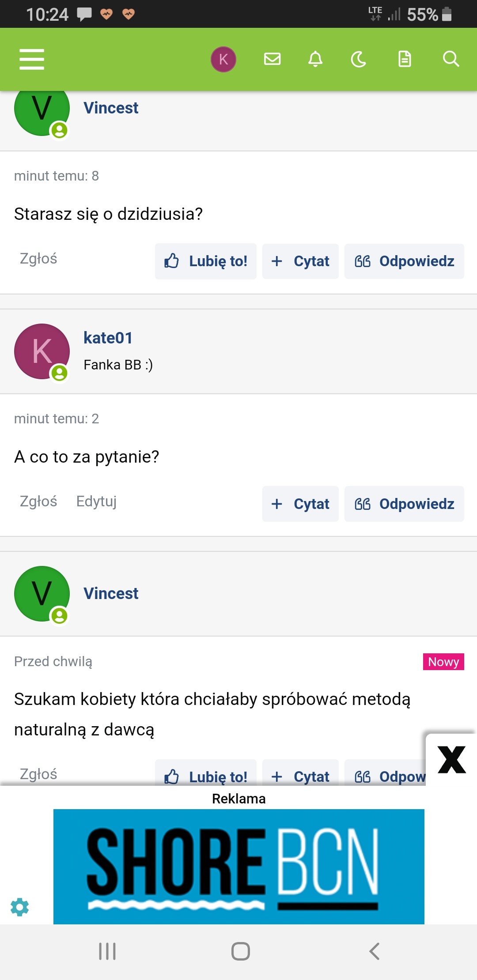Like the 'Starasz się o dzidziusia?' post
Screen dimensions: 477x980
(x=206, y=261)
